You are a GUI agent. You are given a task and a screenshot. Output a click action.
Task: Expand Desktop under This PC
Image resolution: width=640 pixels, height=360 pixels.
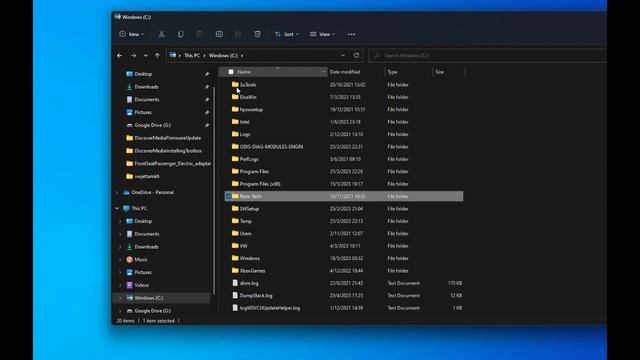click(x=120, y=221)
